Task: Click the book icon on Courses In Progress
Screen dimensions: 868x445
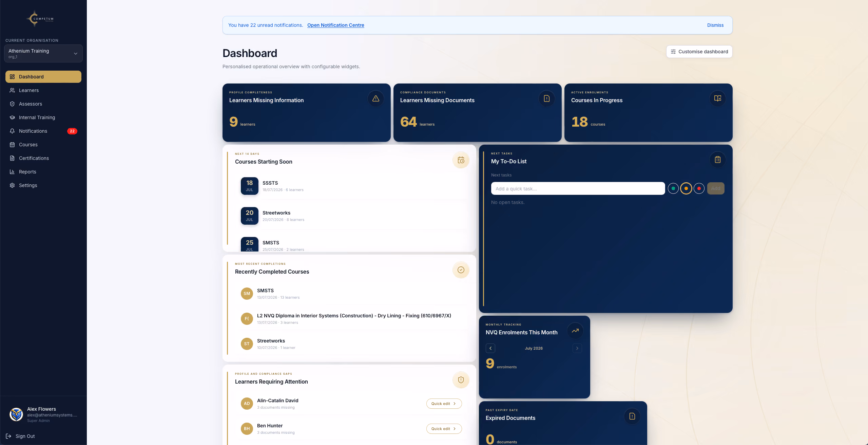Action: click(x=717, y=98)
